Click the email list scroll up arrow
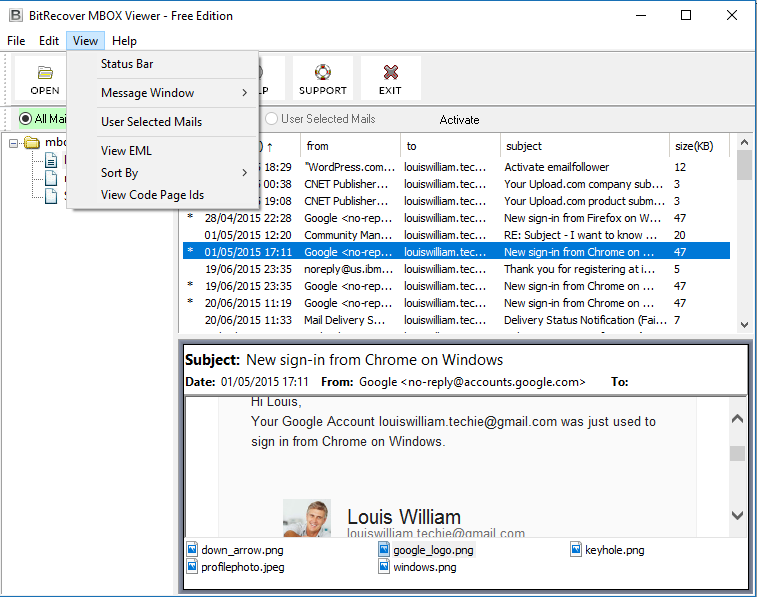 (x=744, y=142)
